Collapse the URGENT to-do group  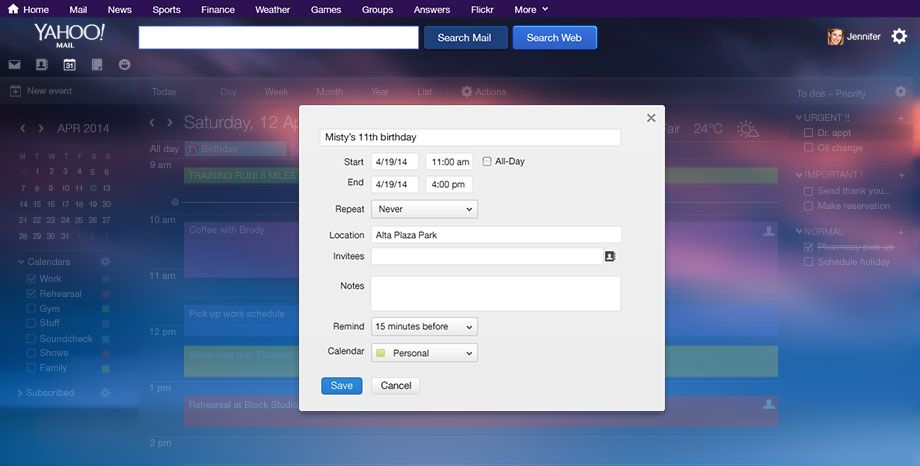(799, 117)
